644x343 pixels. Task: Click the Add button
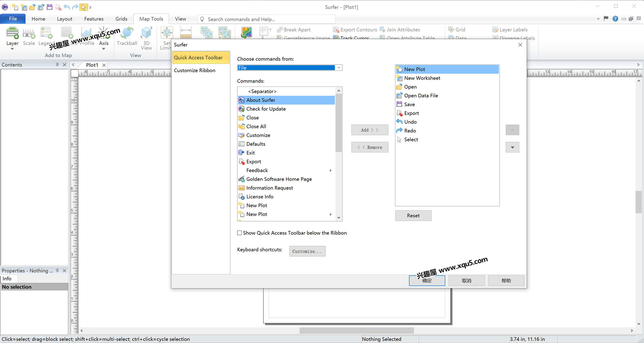370,130
